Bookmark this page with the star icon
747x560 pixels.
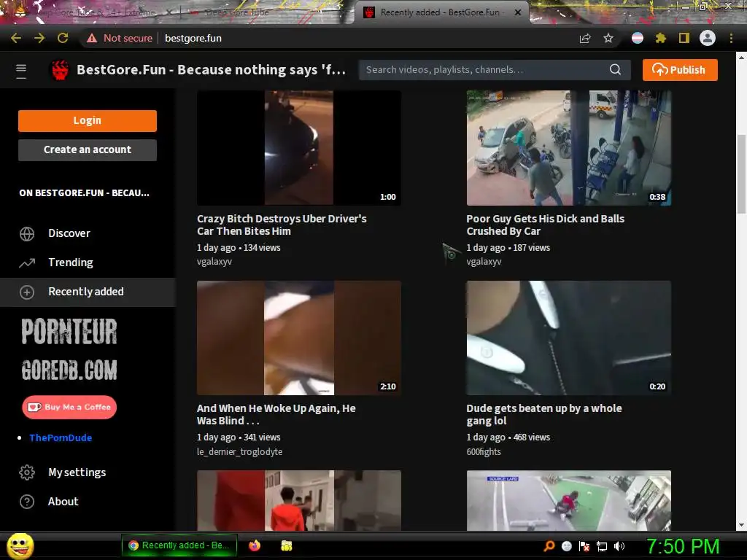pos(608,38)
